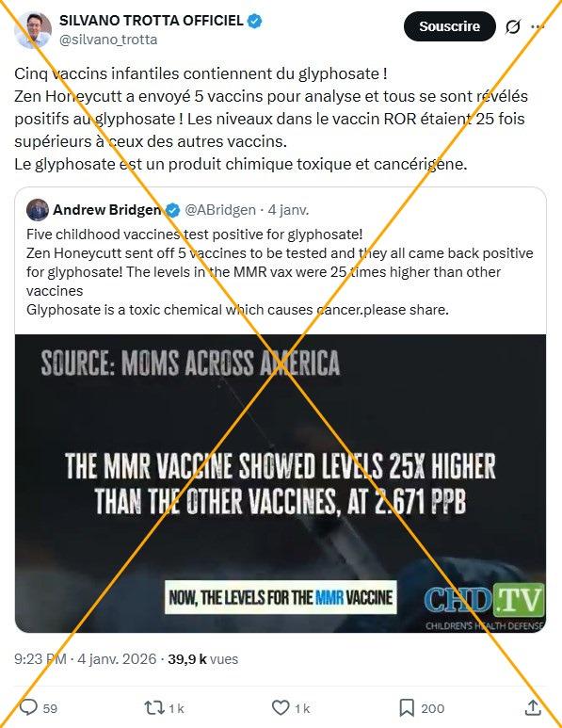Open the @ABridgen handle
Screen dimensions: 562x728
pyautogui.click(x=220, y=210)
